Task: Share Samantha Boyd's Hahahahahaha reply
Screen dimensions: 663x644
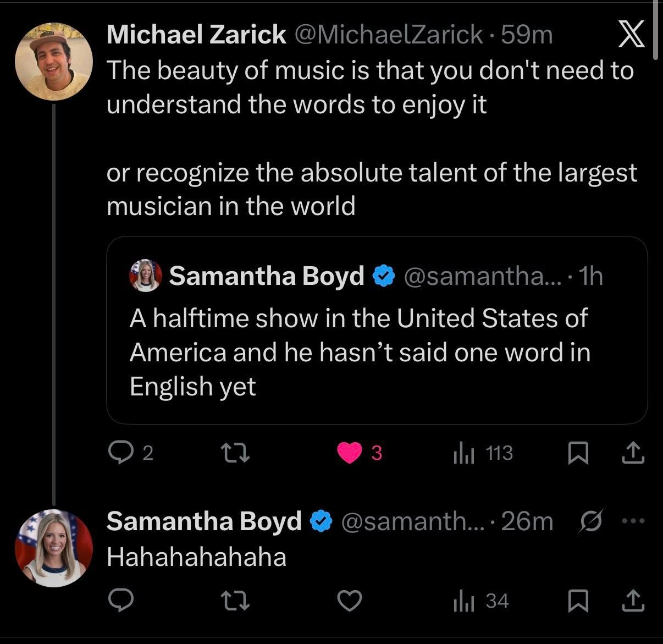Action: (x=632, y=601)
